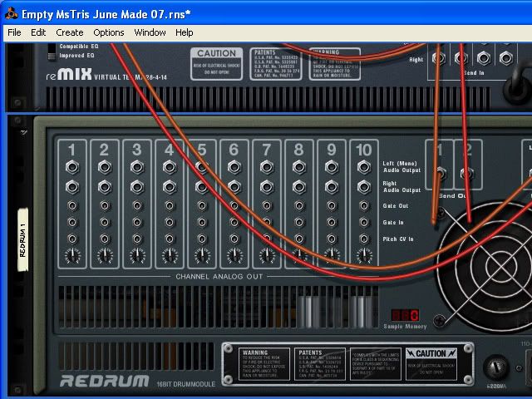Click Redrum channel 7 Left audio output jack

click(267, 167)
